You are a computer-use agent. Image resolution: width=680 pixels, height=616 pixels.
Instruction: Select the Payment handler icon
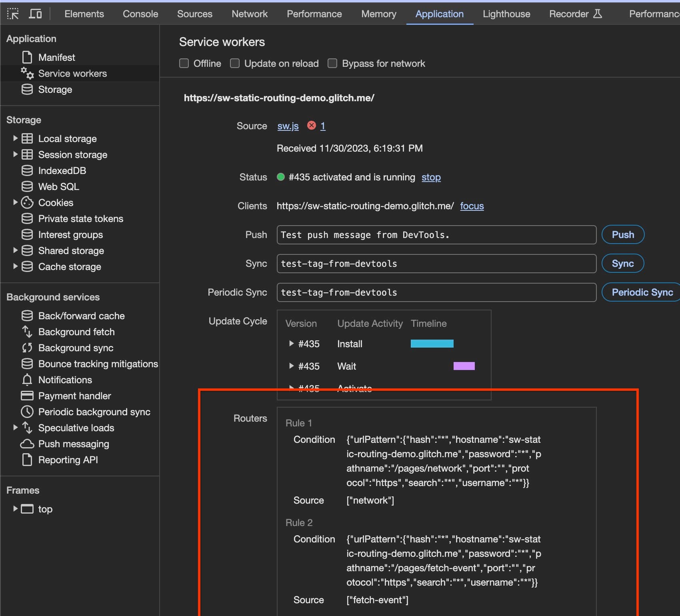point(27,396)
